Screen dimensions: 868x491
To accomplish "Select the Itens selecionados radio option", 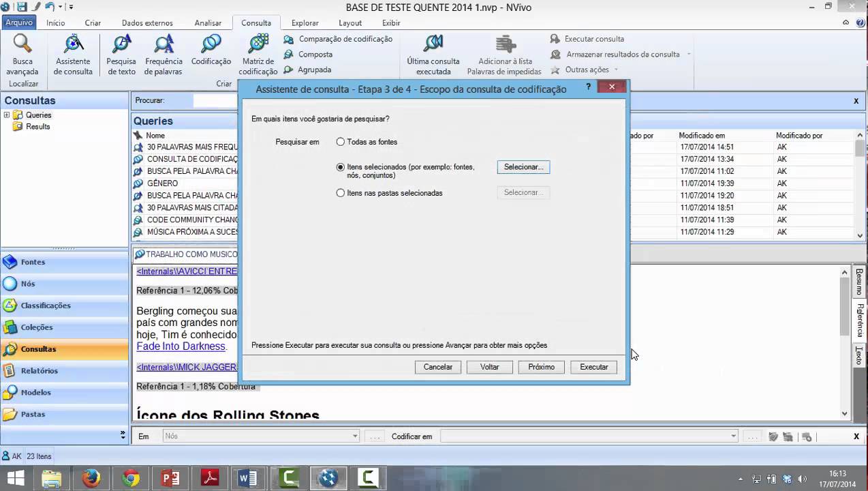I will coord(341,167).
